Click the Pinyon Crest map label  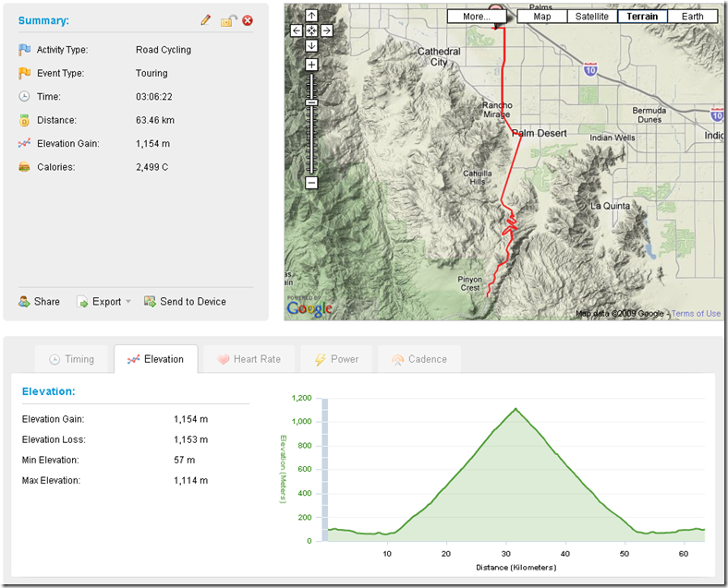pos(470,283)
